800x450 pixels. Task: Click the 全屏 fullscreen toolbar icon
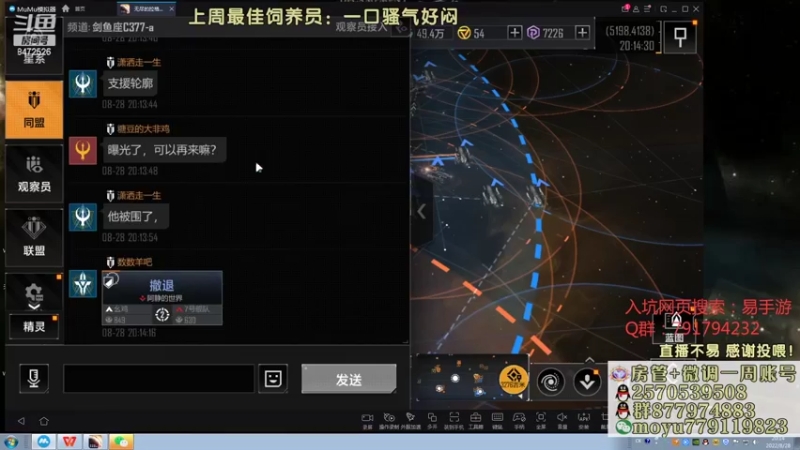tap(541, 420)
